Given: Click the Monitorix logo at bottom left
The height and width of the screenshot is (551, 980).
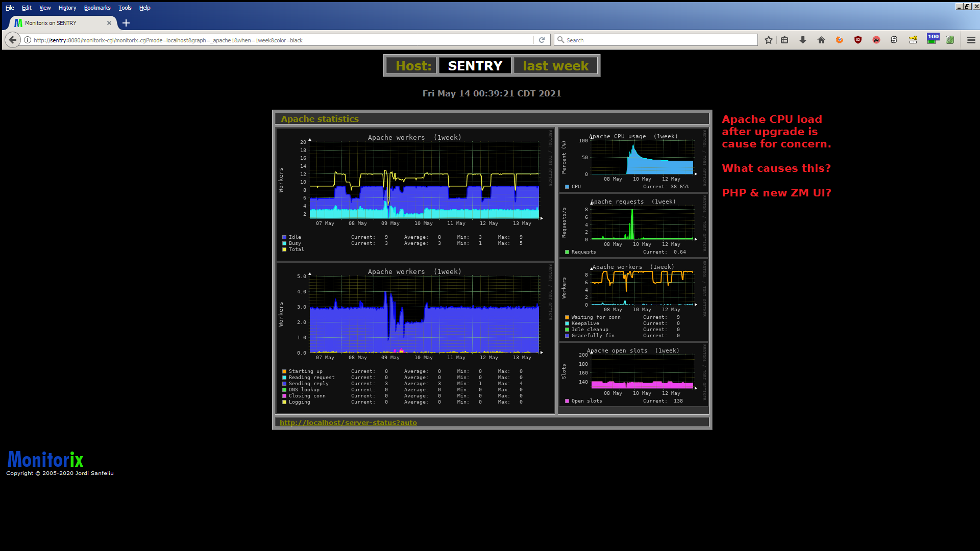Looking at the screenshot, I should (x=45, y=459).
